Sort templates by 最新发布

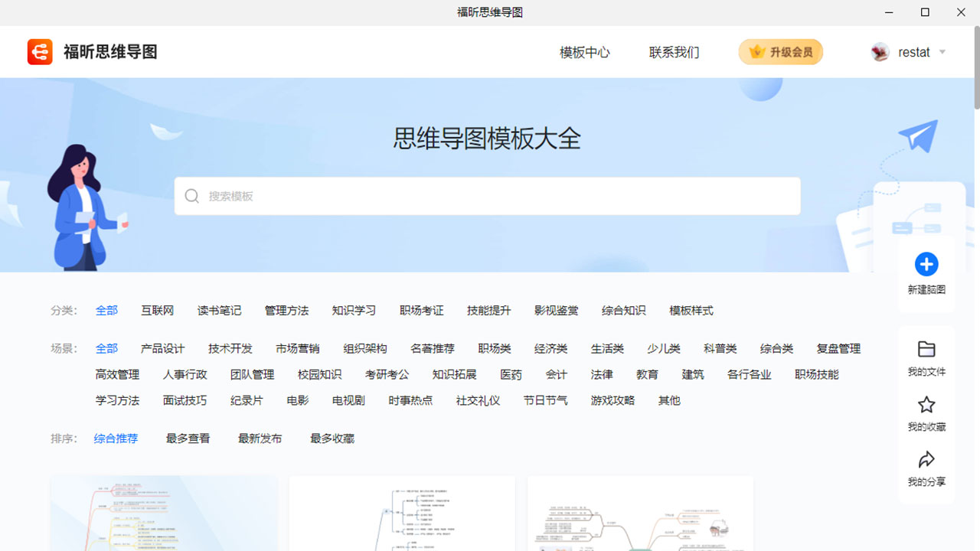click(x=260, y=438)
